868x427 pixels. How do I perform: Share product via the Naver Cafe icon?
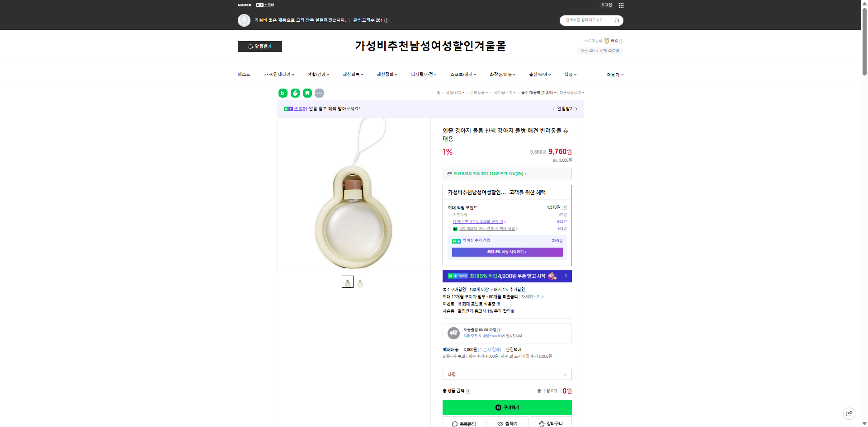pos(295,93)
